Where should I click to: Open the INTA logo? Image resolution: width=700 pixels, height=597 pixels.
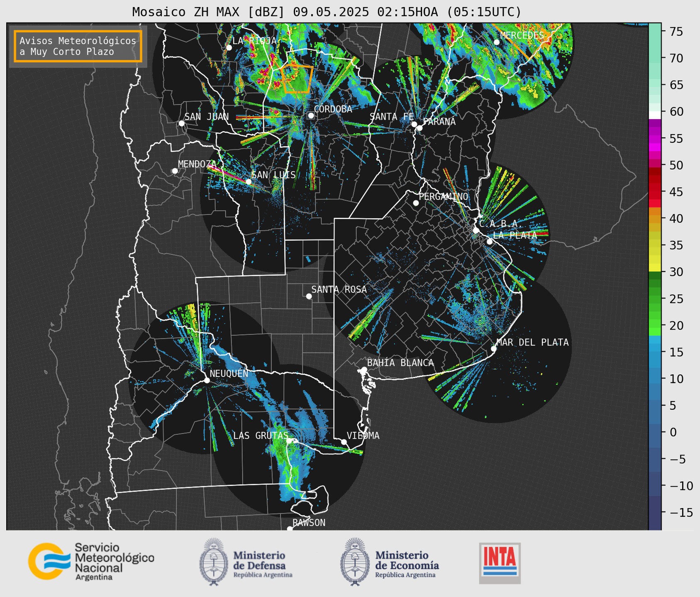[x=500, y=563]
